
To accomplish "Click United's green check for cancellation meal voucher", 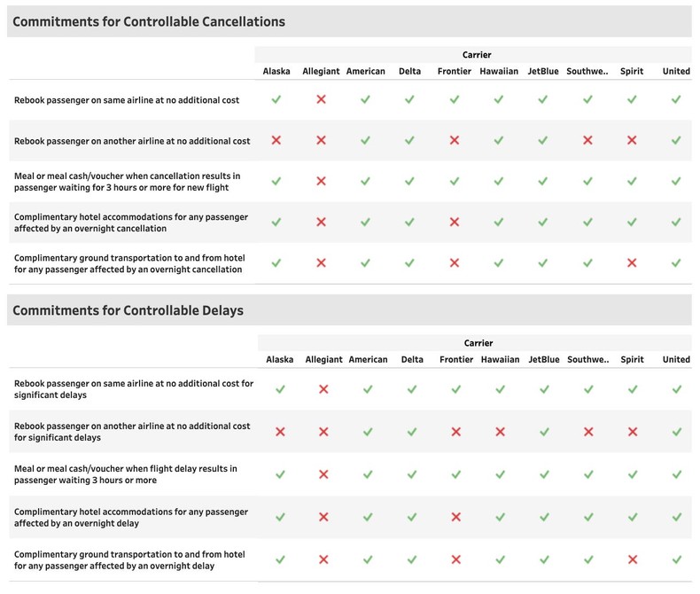I will click(x=676, y=182).
